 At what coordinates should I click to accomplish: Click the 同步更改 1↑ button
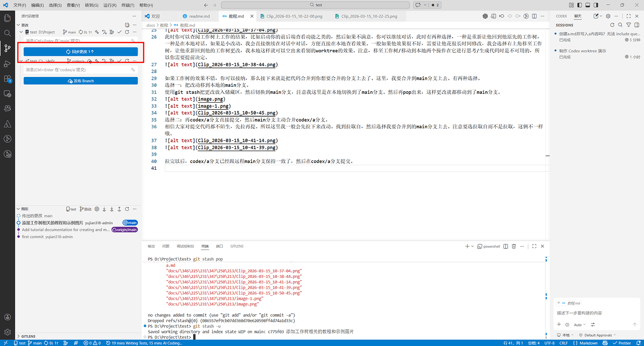[81, 52]
